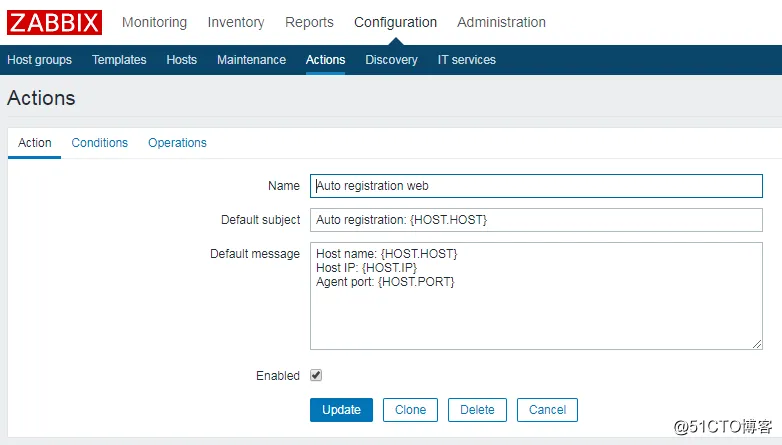Select the Actions submenu item

pyautogui.click(x=325, y=60)
